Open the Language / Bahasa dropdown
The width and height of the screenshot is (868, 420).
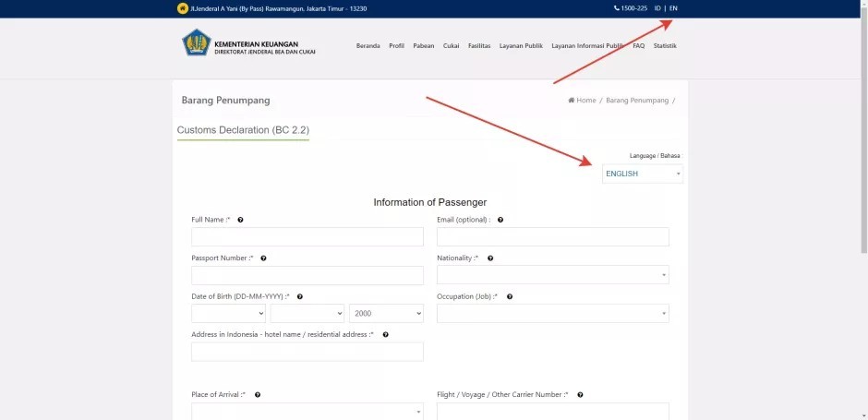[643, 174]
